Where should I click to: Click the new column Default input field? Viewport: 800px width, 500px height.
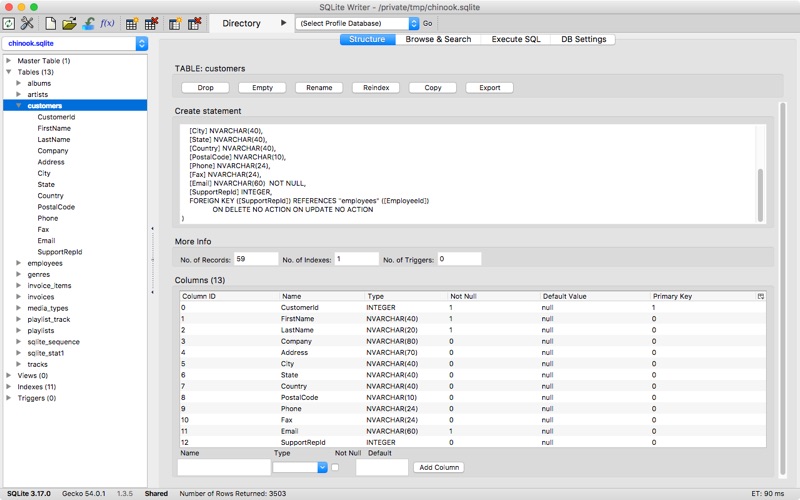pos(382,467)
